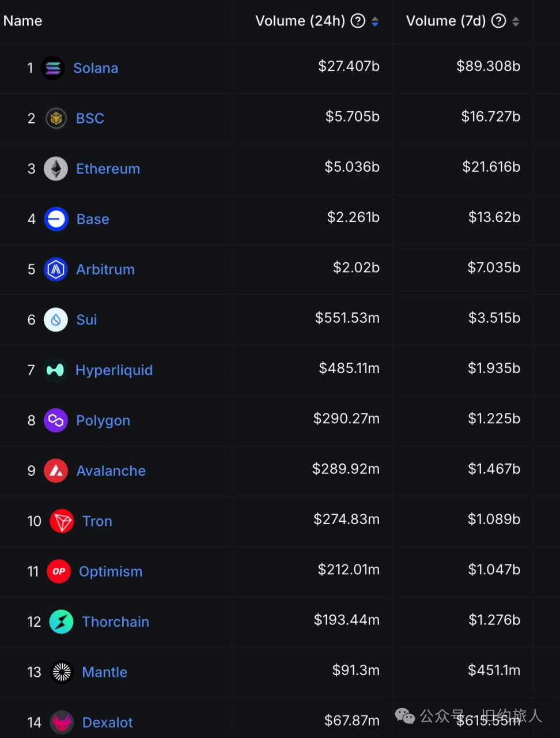Open the Optimism chain link
560x738 pixels.
(x=111, y=572)
